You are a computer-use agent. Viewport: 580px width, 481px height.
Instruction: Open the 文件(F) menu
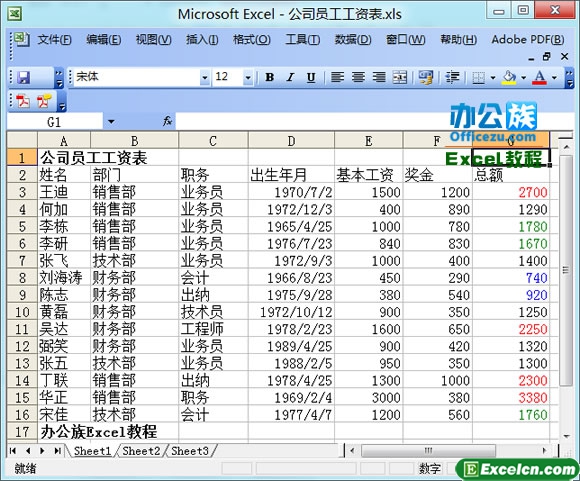coord(54,39)
